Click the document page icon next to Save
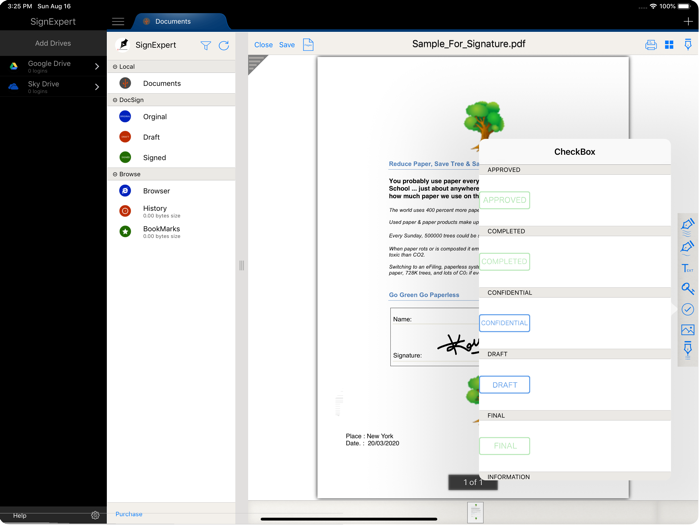 coord(308,45)
